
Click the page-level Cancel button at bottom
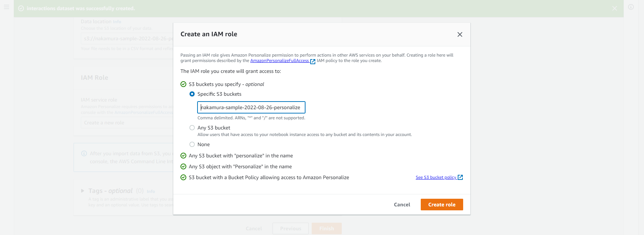click(254, 228)
